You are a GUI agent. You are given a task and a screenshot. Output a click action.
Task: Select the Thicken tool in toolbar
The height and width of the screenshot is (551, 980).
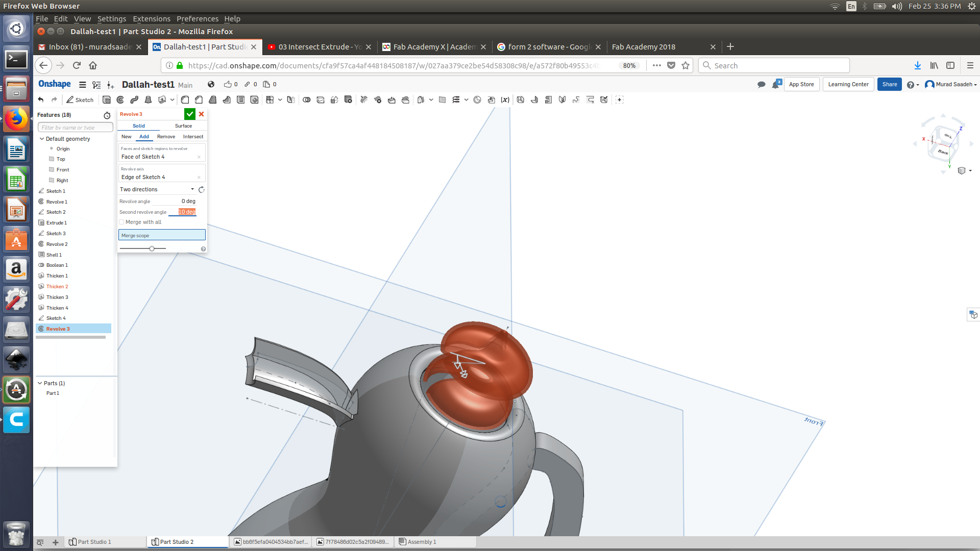coord(162,100)
